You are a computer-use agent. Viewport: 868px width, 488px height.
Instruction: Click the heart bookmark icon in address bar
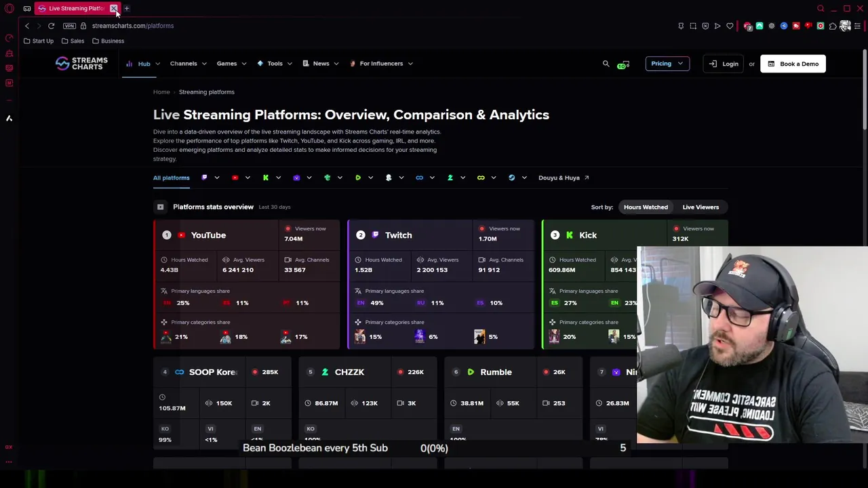point(730,26)
